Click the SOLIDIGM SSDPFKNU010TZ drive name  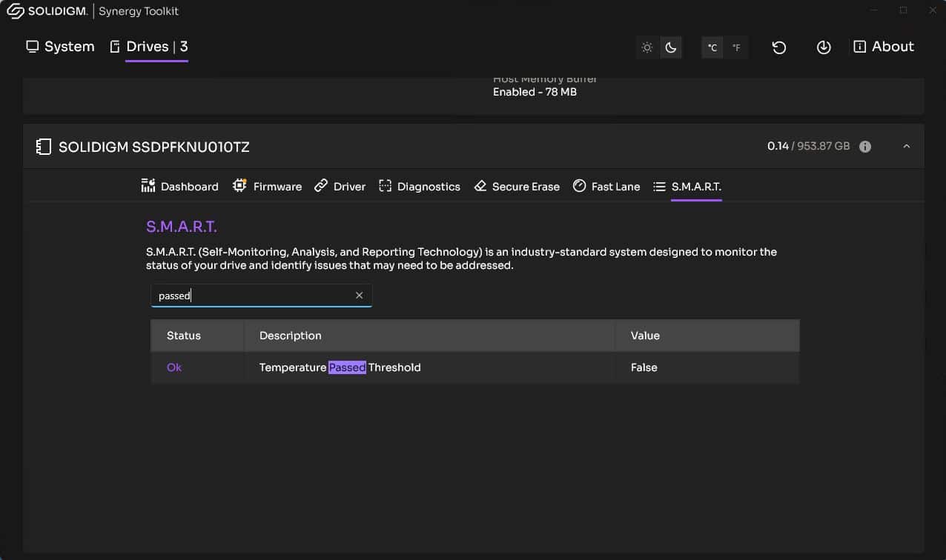tap(154, 147)
